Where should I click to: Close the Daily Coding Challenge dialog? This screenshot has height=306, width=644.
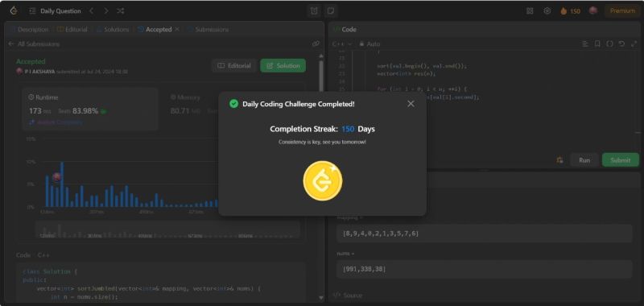(411, 104)
